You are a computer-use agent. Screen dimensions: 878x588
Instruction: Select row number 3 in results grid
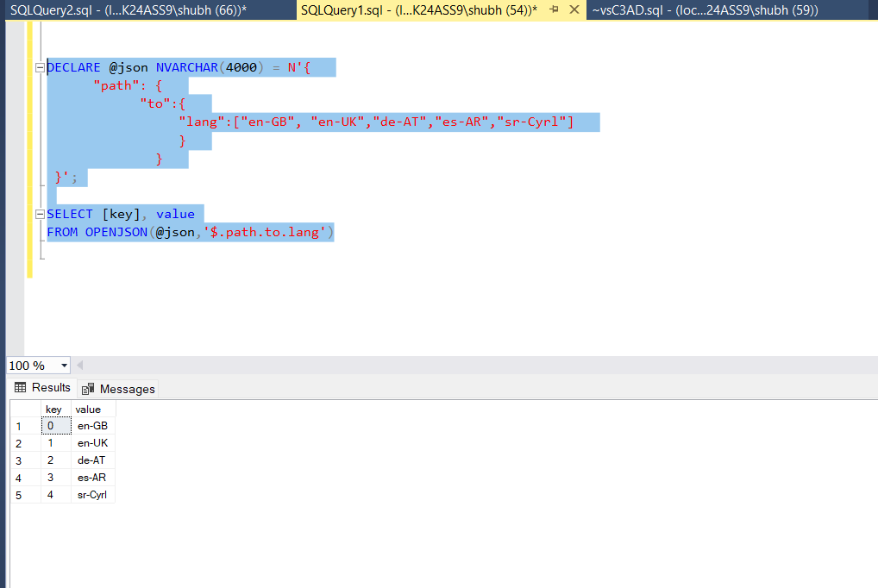19,460
